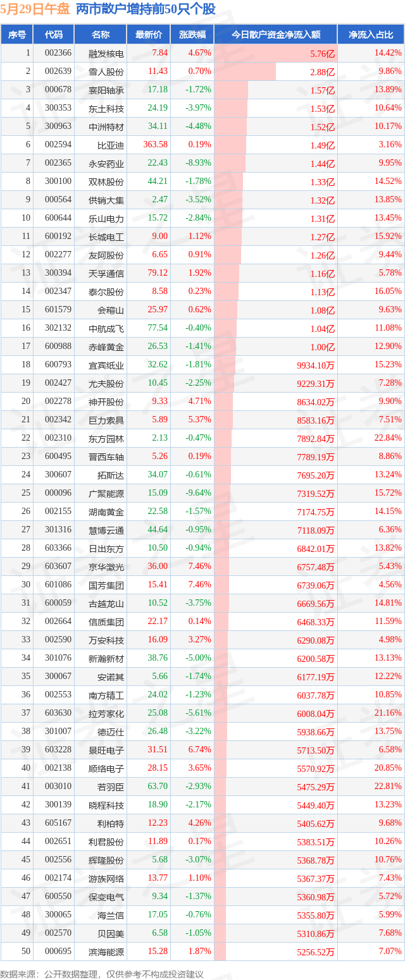Click the 代码 column header
The height and width of the screenshot is (980, 405).
54,35
